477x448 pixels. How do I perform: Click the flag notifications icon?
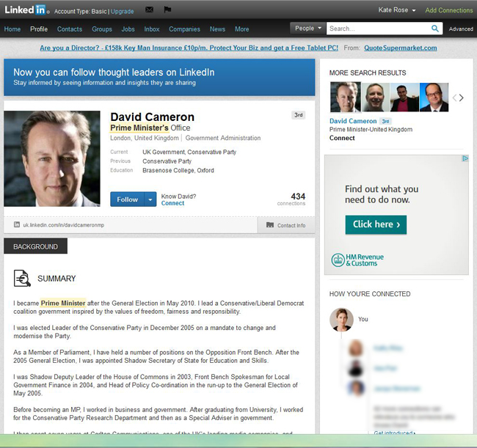[167, 10]
